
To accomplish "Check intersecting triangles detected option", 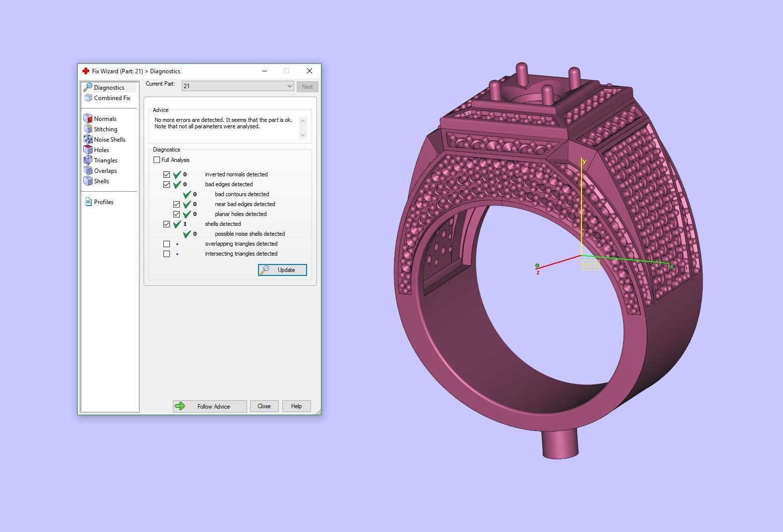I will [166, 254].
